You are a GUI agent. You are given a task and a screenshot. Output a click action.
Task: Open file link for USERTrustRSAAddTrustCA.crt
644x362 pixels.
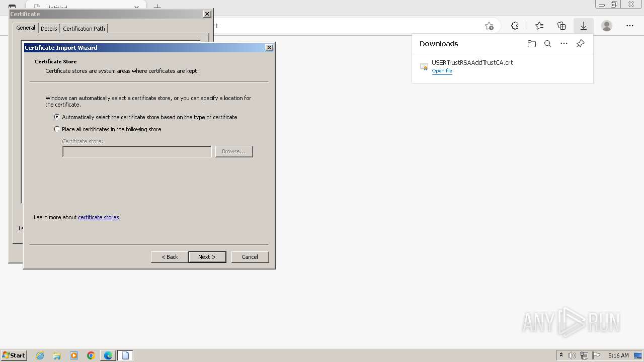442,71
